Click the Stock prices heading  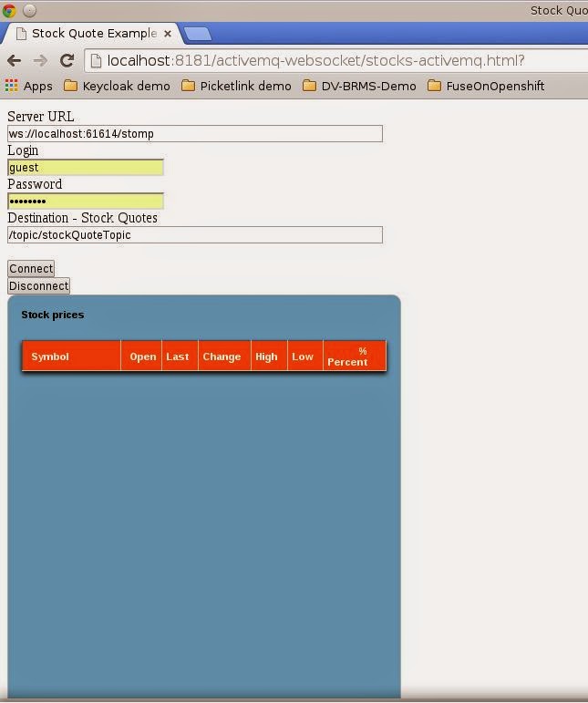pos(53,315)
